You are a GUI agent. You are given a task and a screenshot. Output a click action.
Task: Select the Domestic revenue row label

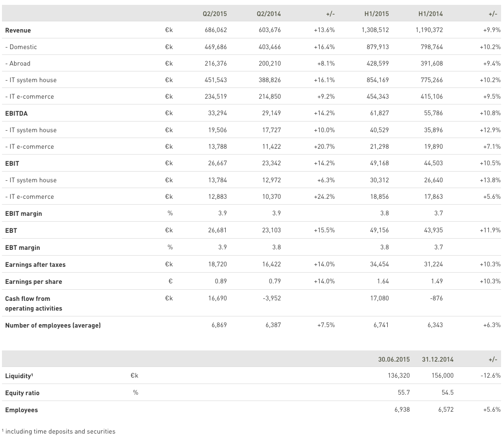(x=21, y=47)
